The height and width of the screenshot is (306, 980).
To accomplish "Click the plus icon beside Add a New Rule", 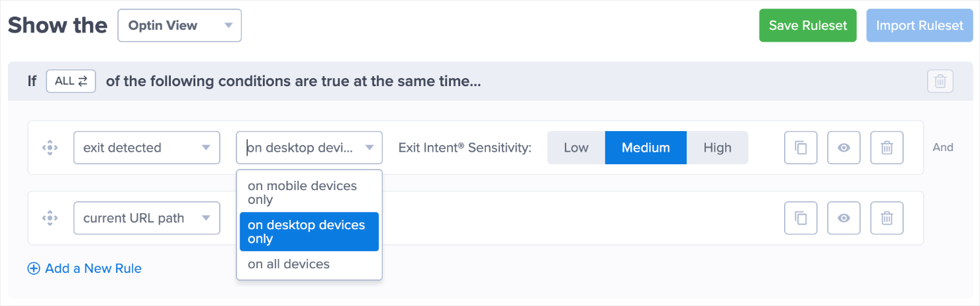I will [x=34, y=268].
